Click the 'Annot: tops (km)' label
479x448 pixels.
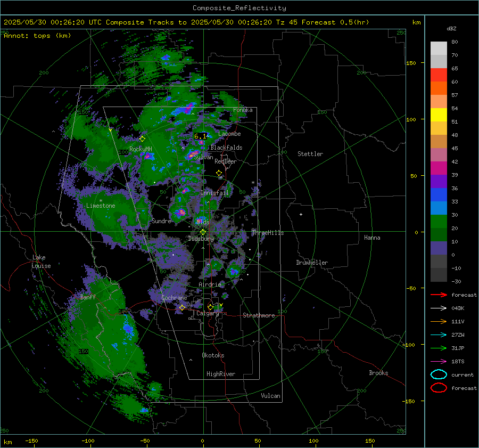(x=37, y=36)
